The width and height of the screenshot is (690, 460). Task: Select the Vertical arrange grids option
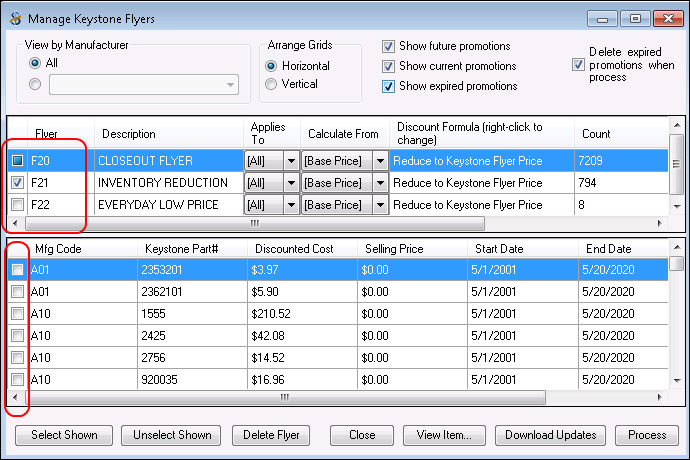[271, 85]
